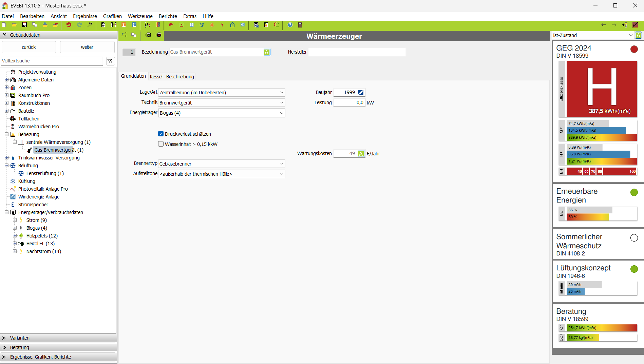
Task: Open help via the blue question mark icon
Action: pos(290,25)
